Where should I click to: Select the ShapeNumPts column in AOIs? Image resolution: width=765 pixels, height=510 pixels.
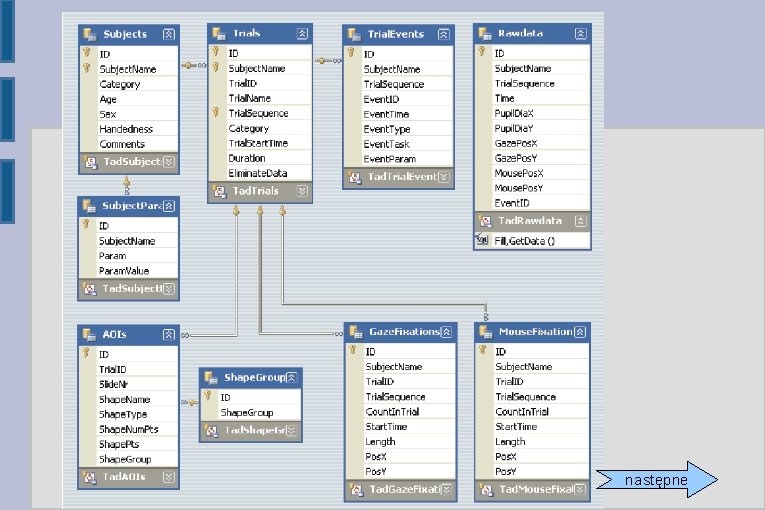(x=129, y=429)
